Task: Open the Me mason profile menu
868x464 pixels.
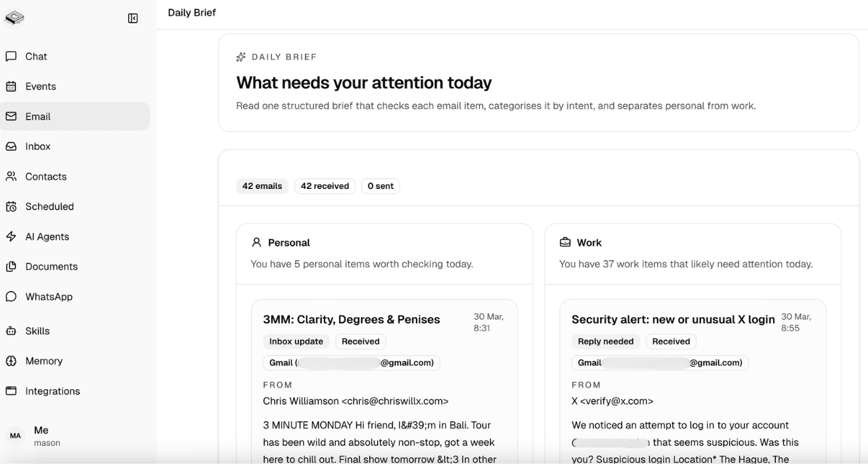Action: pos(40,435)
